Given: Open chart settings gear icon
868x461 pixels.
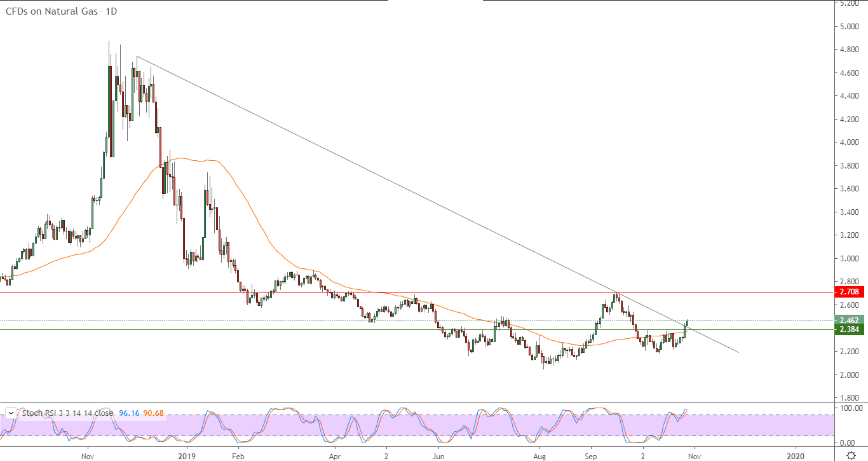Looking at the screenshot, I should (x=851, y=455).
